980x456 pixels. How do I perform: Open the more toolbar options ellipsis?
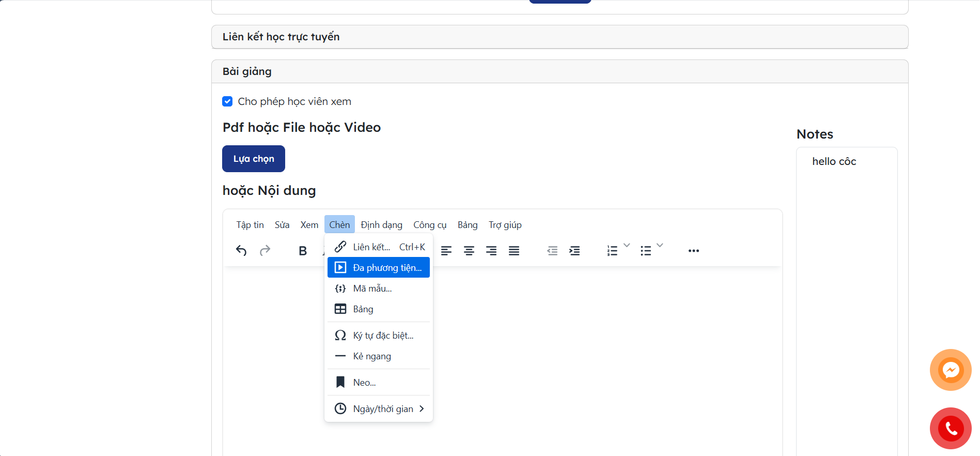tap(694, 251)
